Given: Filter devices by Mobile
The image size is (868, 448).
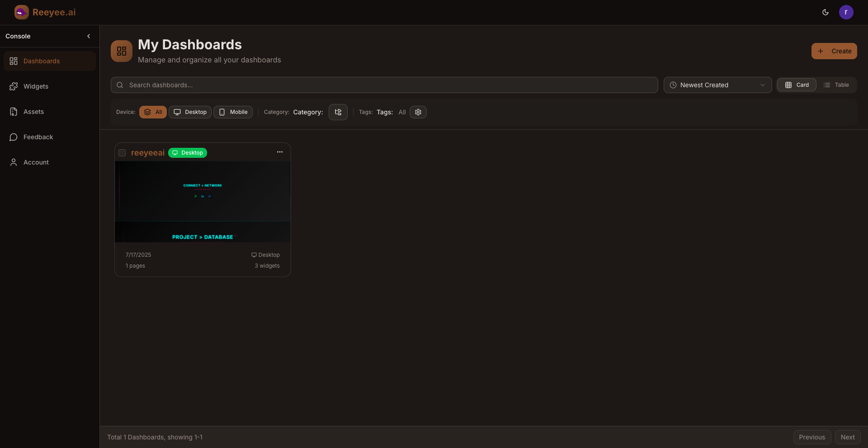Looking at the screenshot, I should (x=233, y=112).
